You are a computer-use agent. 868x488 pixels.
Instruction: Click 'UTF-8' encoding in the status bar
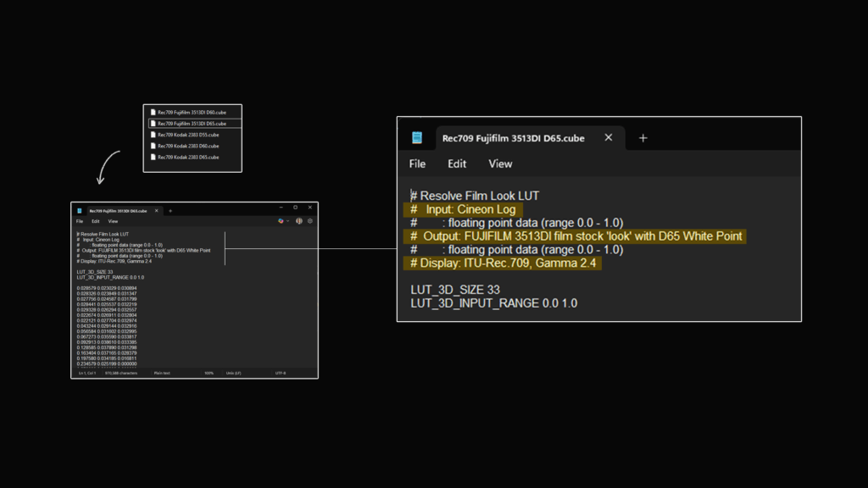[281, 373]
